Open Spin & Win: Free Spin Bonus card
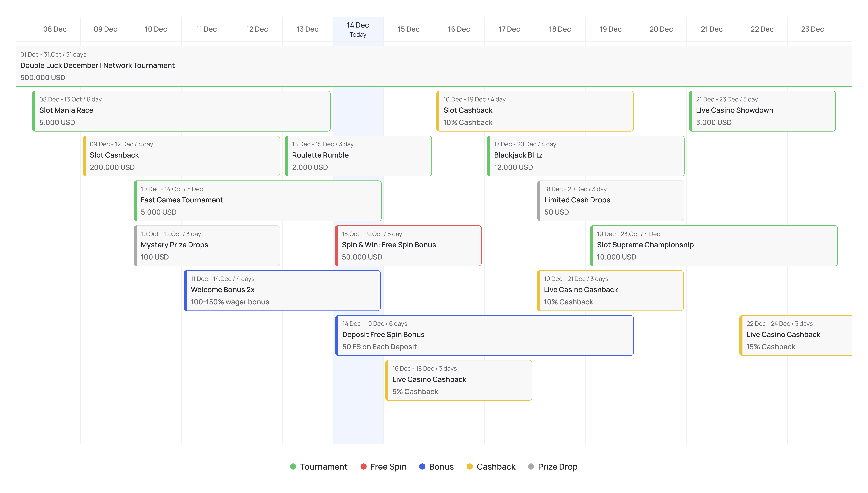 [x=408, y=246]
